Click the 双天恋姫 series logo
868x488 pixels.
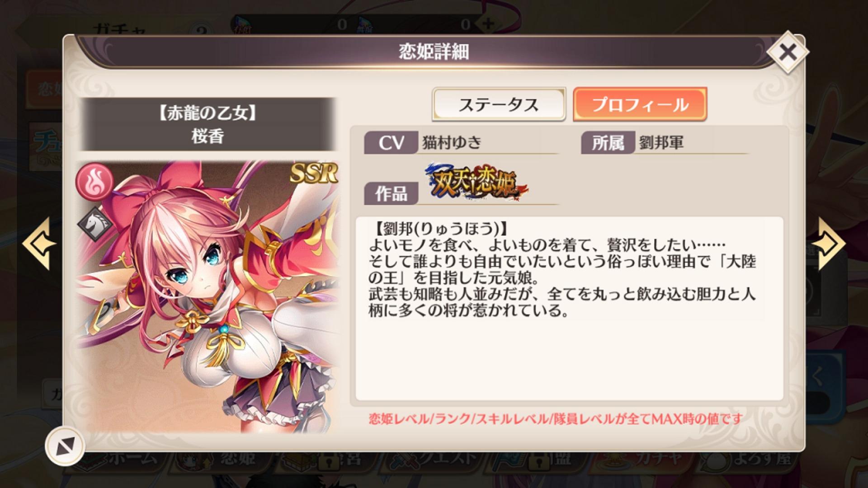pos(476,181)
